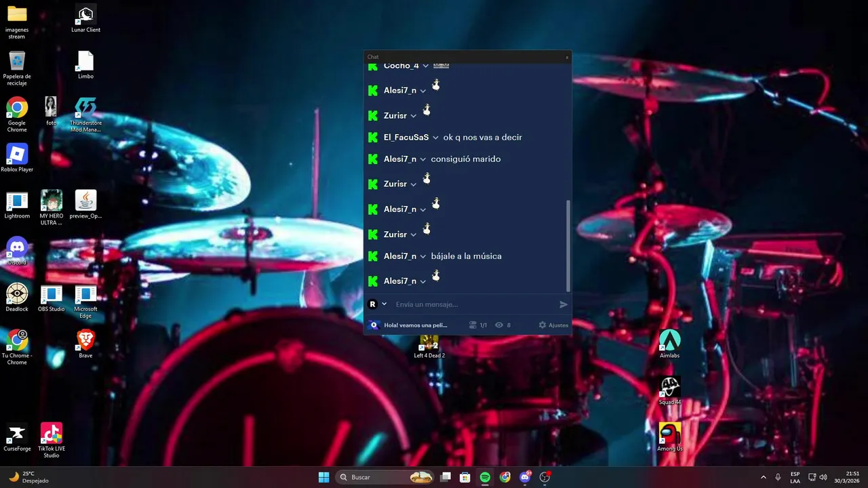
Task: Launch Among Us shortcut
Action: tap(669, 437)
